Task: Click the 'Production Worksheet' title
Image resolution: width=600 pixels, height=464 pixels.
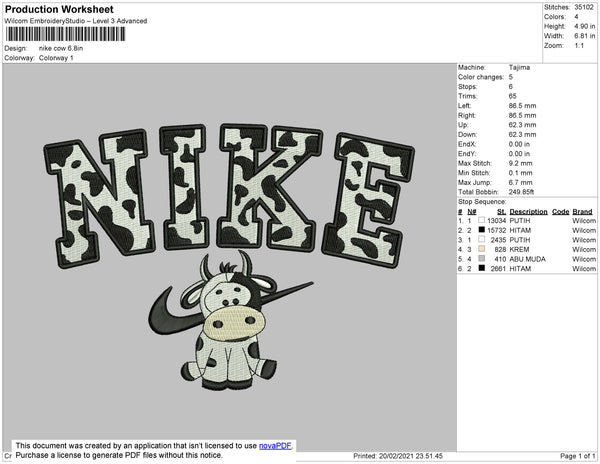Action: (59, 10)
